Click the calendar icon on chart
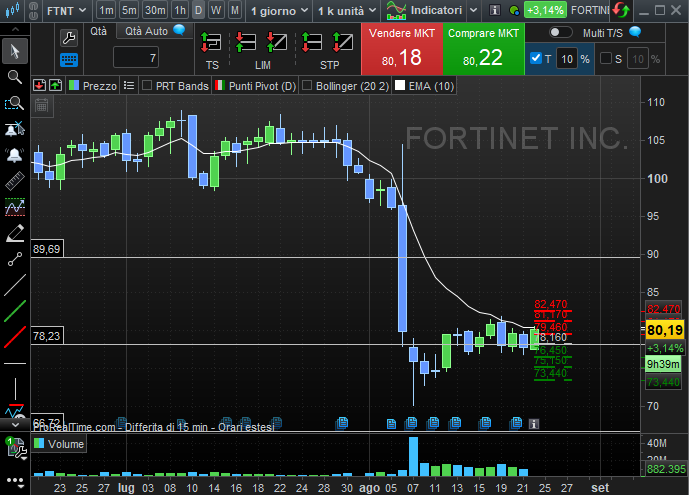Viewport: 689px width, 495px height. tap(42, 106)
